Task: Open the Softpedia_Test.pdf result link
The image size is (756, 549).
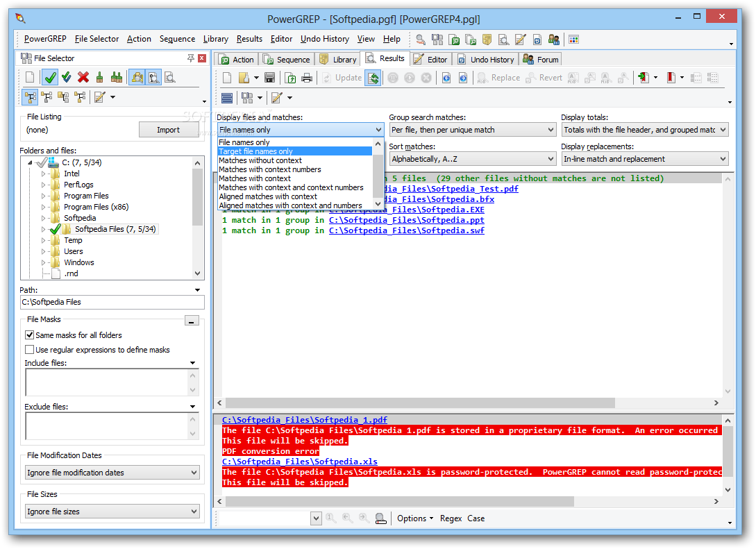Action: tap(451, 189)
